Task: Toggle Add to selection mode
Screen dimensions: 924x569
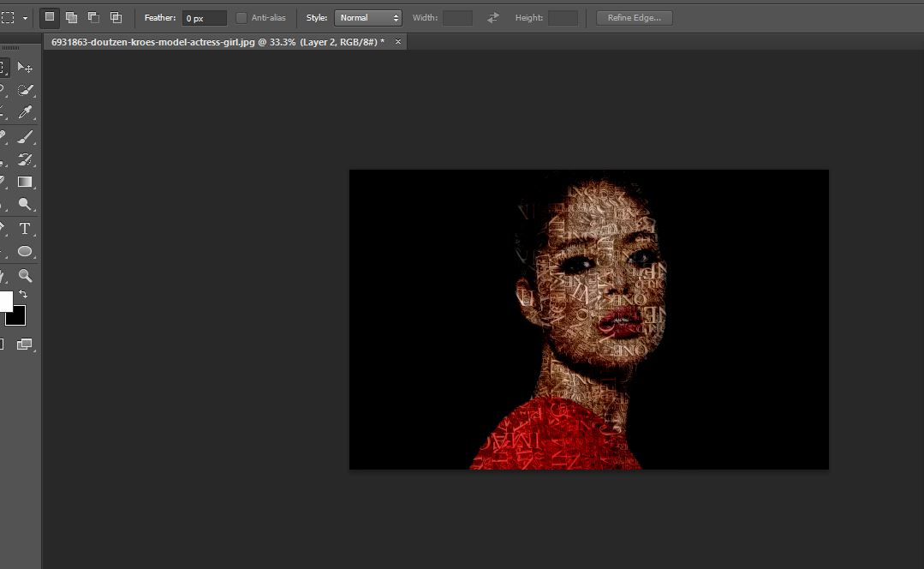Action: click(71, 16)
